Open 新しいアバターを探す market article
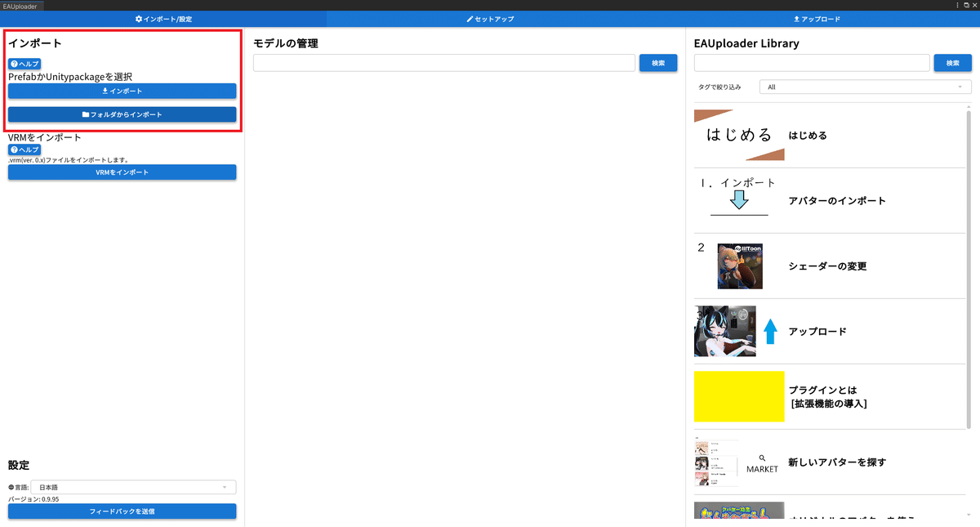This screenshot has width=980, height=527. coord(830,462)
